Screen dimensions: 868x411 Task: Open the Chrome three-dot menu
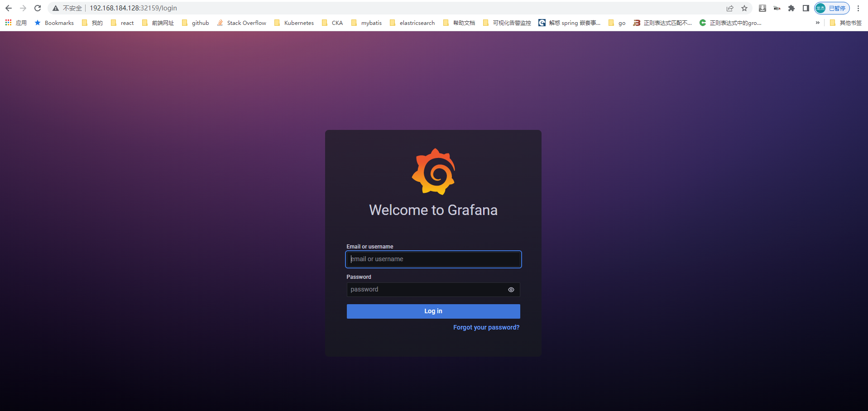[x=858, y=8]
